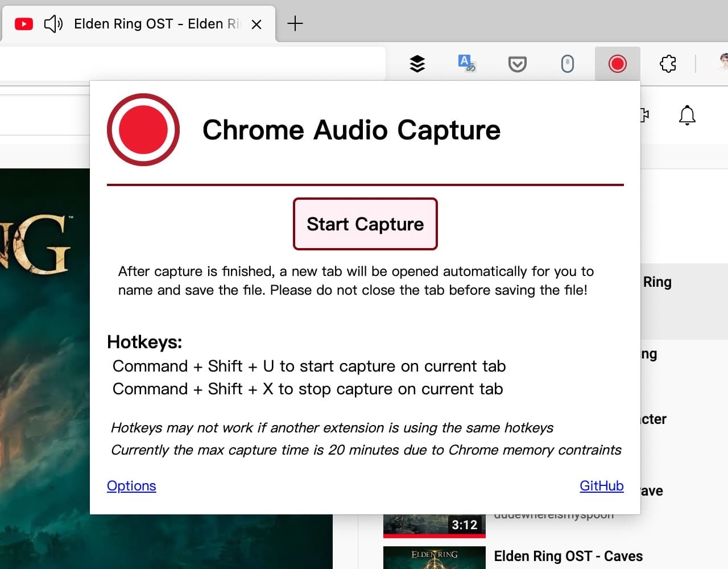Click the Elden Ring Caves thumbnail
The image size is (728, 569).
[x=434, y=557]
